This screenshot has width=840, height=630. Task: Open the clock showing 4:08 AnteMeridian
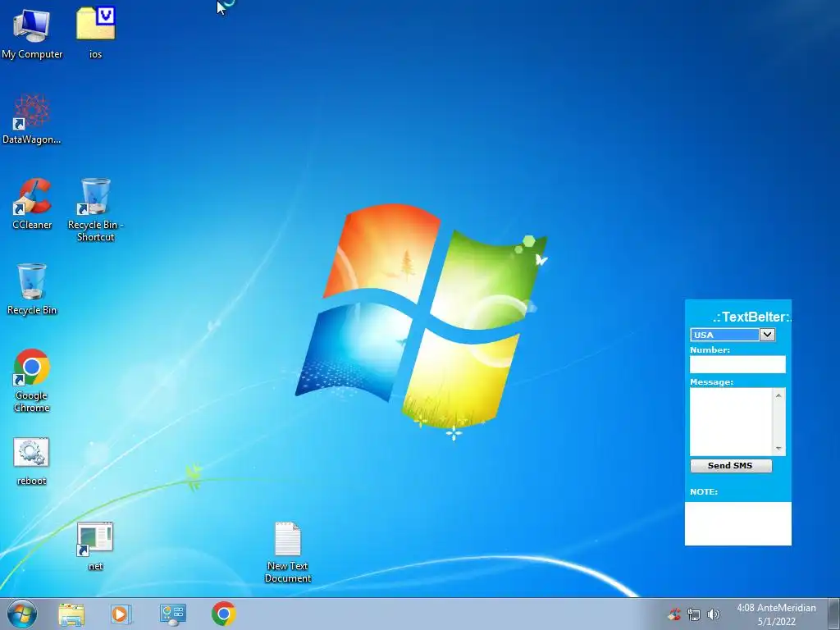click(x=776, y=614)
